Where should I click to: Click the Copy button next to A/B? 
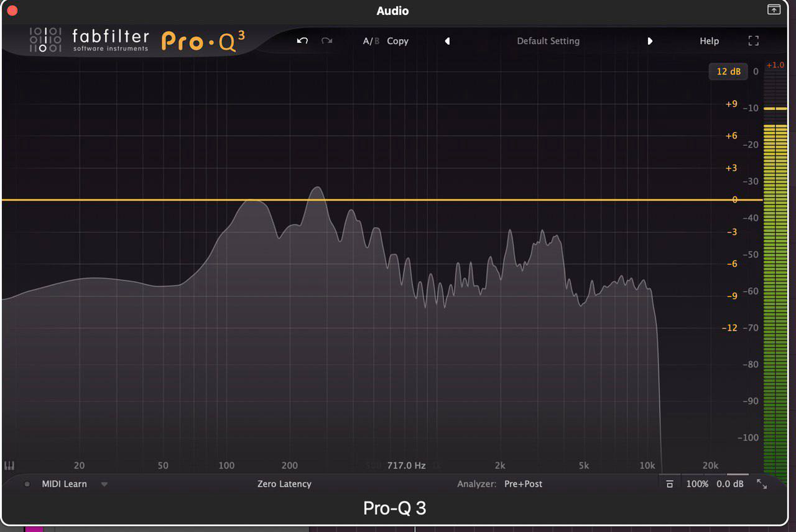(x=397, y=41)
